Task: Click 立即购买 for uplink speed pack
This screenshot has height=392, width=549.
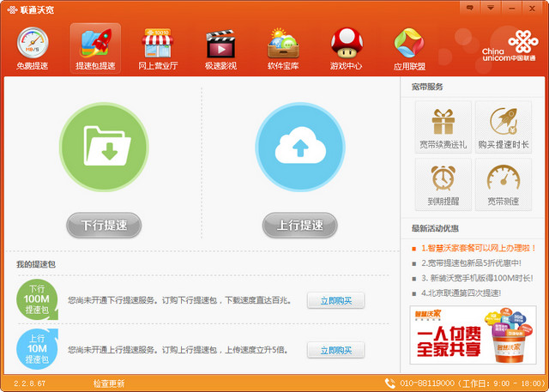Action: 335,350
